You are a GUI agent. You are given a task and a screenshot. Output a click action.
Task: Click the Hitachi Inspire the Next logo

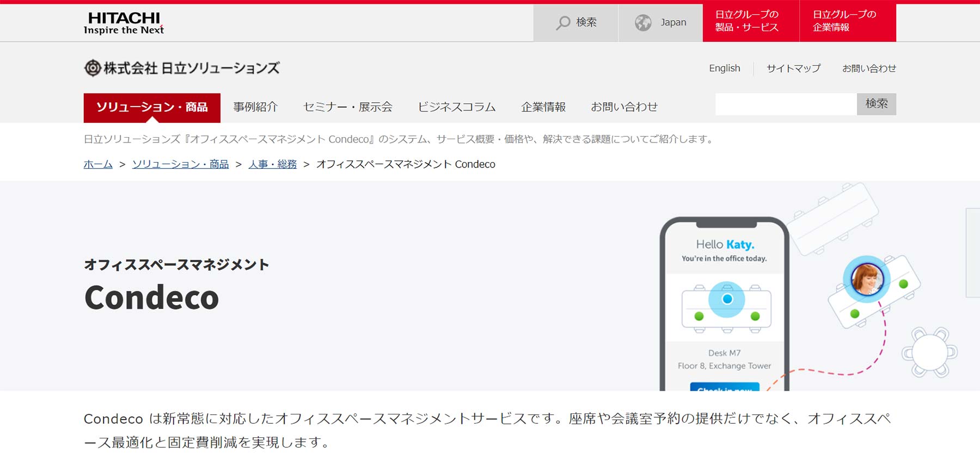coord(124,23)
